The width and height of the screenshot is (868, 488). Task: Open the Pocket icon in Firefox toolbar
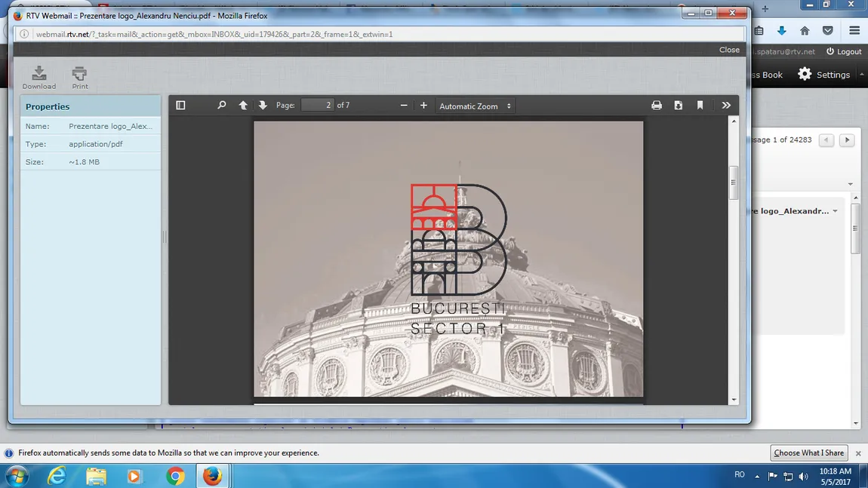tap(827, 30)
